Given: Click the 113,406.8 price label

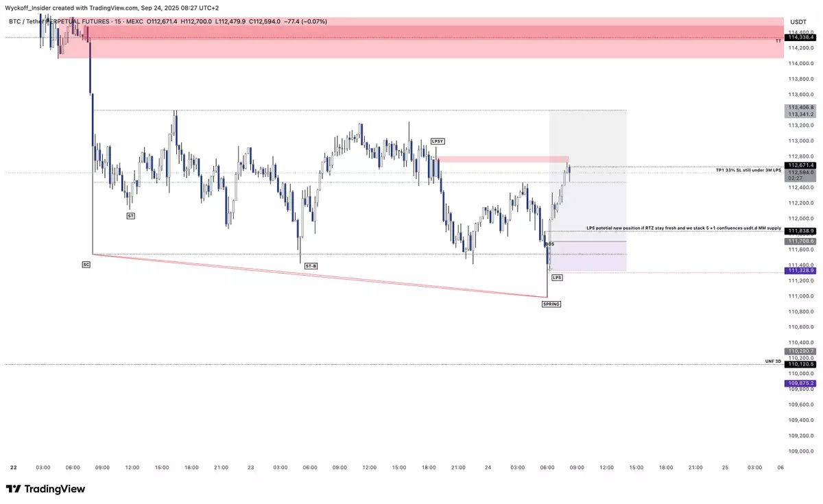Looking at the screenshot, I should 801,108.
